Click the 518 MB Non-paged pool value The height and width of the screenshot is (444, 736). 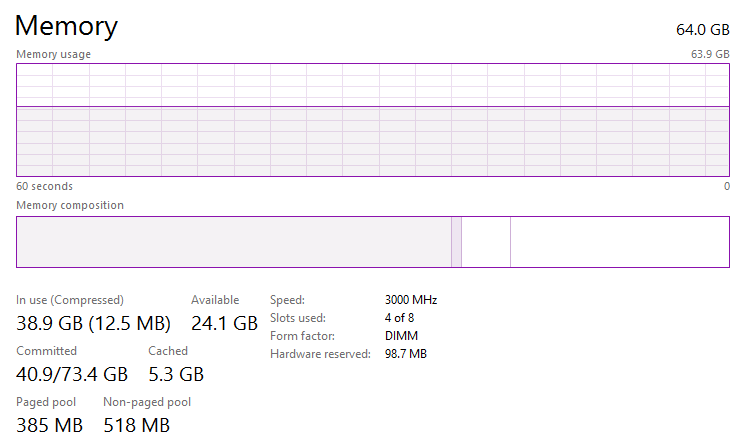(136, 426)
